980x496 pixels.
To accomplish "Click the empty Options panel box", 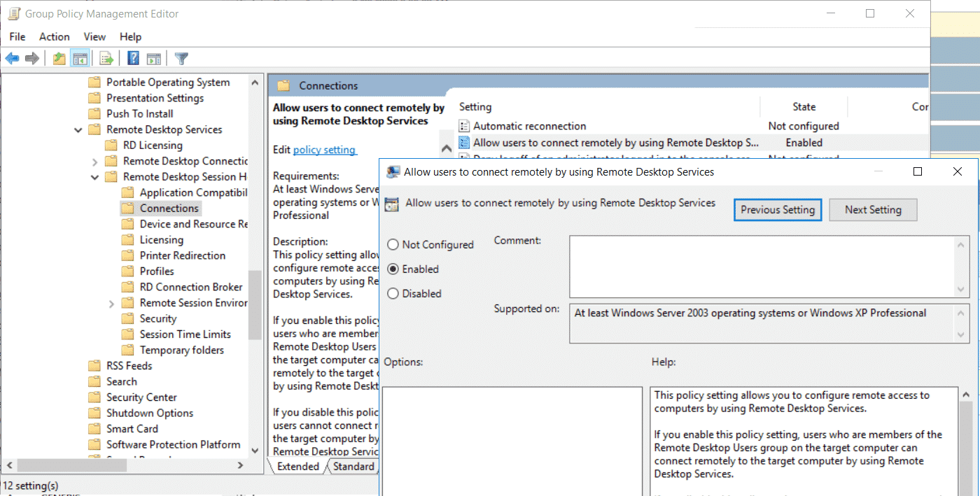I will [x=512, y=441].
